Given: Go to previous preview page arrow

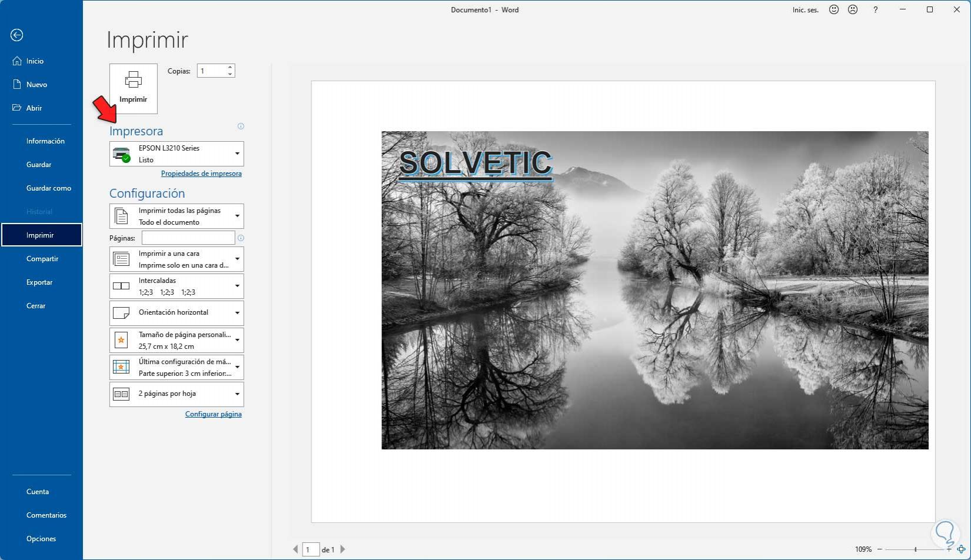Looking at the screenshot, I should (x=295, y=549).
